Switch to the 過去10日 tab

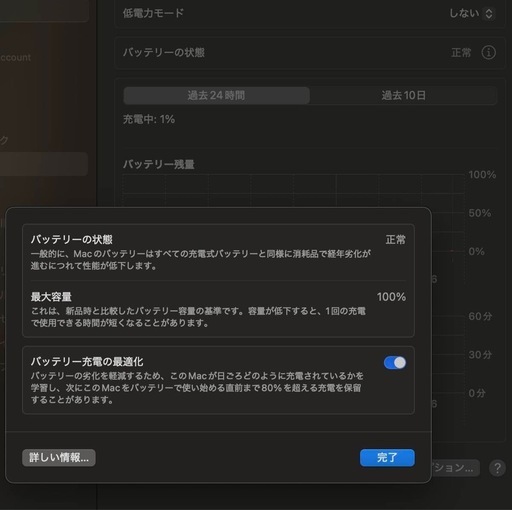(x=403, y=96)
